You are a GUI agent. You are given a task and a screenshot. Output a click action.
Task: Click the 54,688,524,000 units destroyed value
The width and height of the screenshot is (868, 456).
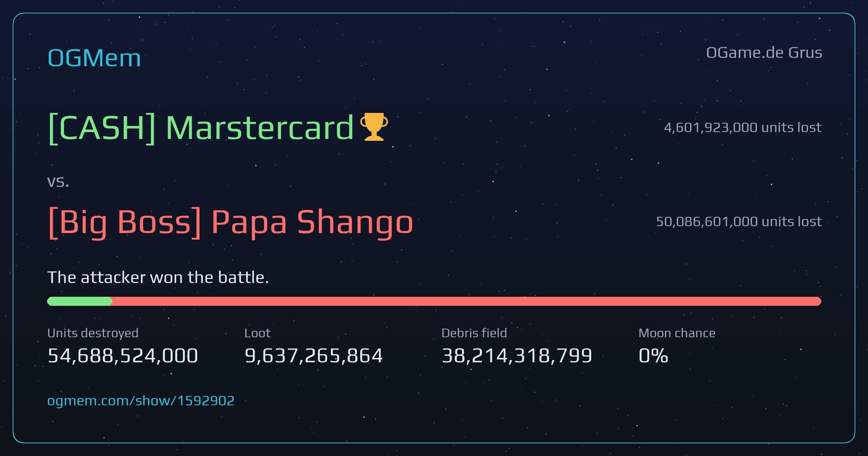coord(123,355)
